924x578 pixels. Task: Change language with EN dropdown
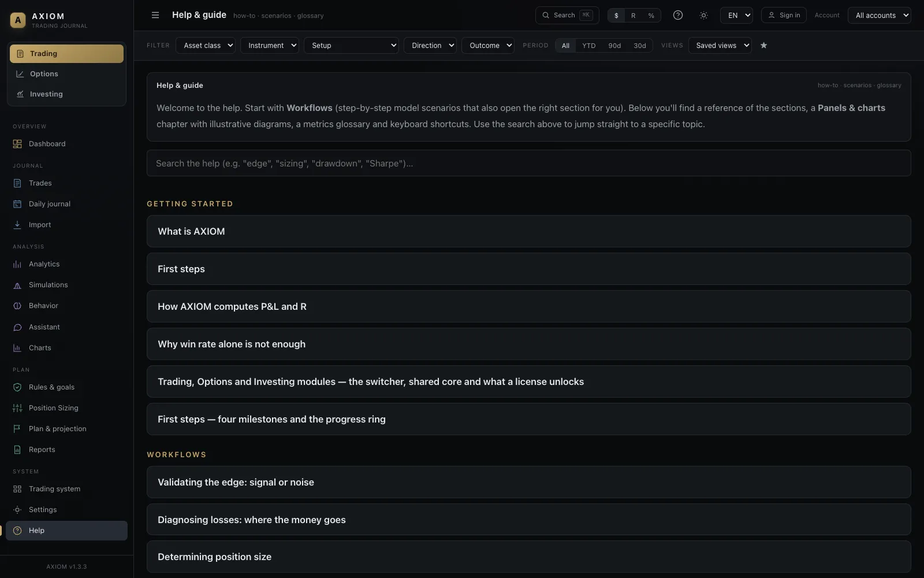tap(736, 16)
